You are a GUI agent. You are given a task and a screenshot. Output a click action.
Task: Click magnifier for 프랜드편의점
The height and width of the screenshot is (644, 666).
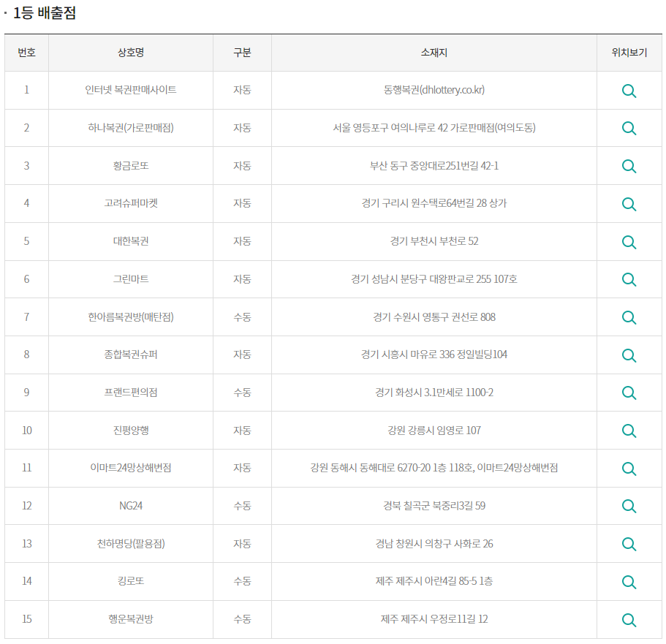pos(629,393)
